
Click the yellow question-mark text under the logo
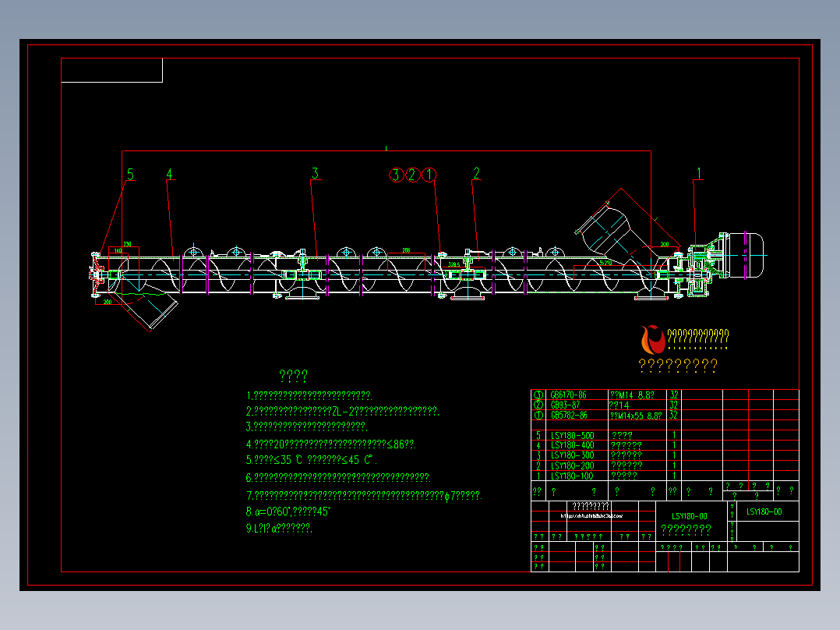678,365
